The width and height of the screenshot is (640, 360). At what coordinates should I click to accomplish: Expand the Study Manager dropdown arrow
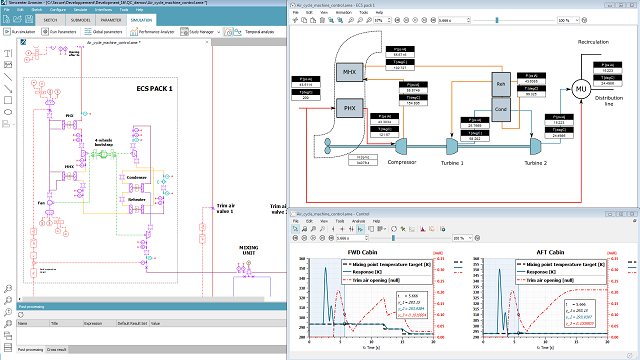point(218,32)
